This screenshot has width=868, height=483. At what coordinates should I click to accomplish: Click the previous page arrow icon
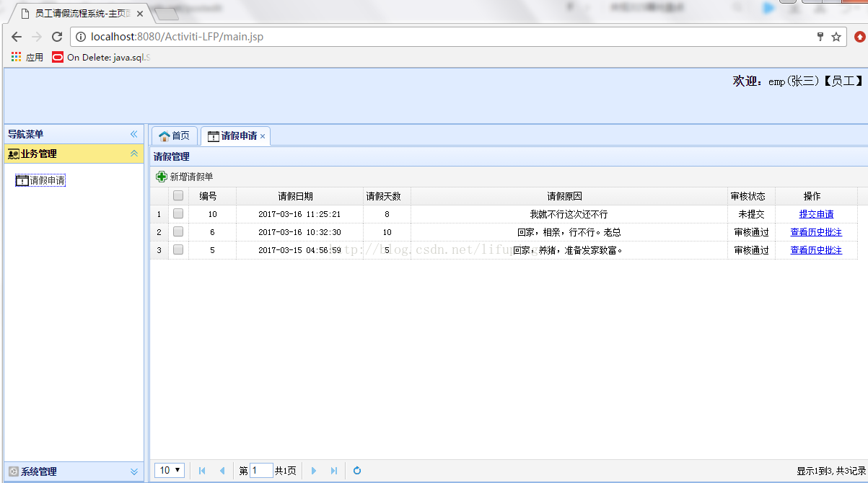222,470
